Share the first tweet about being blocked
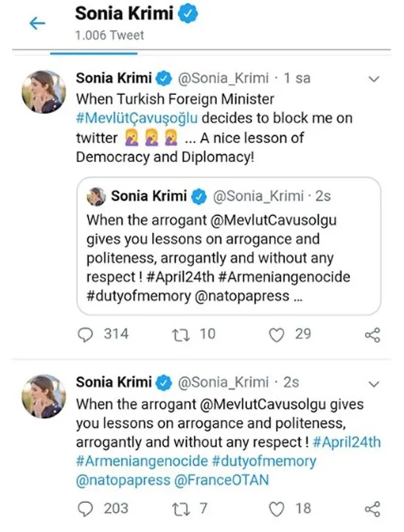Image resolution: width=404 pixels, height=532 pixels. click(372, 335)
